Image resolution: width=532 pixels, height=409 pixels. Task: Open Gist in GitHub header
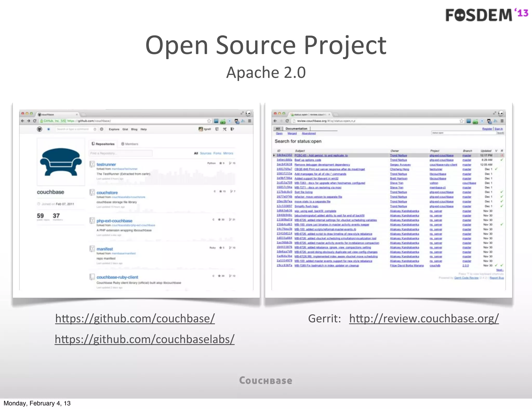(x=125, y=129)
